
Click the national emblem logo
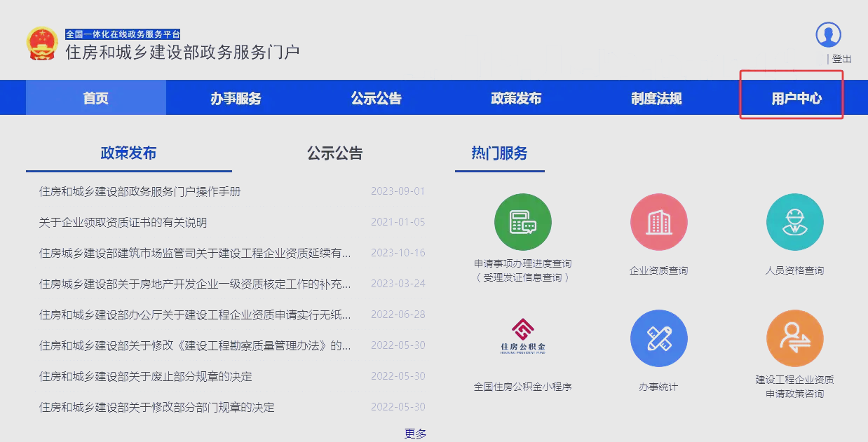(x=42, y=43)
